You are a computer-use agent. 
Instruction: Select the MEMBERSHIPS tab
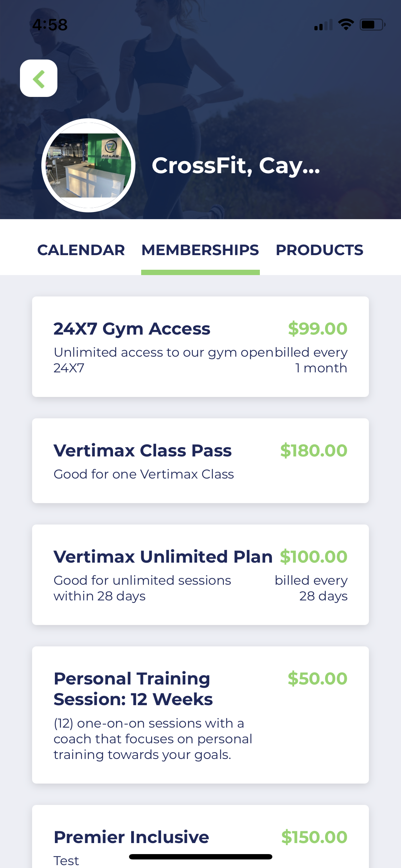(x=200, y=250)
